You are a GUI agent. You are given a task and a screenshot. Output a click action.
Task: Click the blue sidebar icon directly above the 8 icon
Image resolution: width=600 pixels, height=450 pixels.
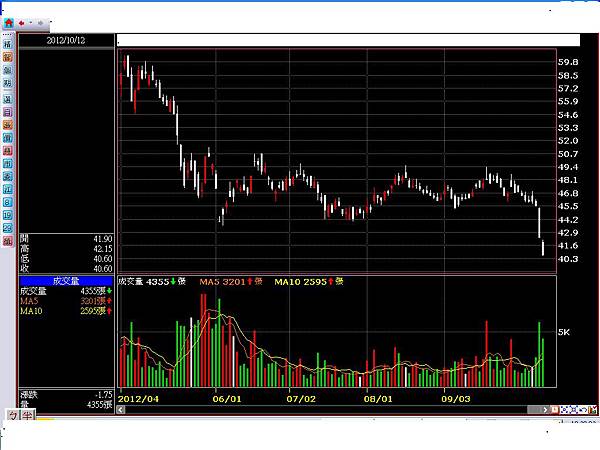[8, 189]
